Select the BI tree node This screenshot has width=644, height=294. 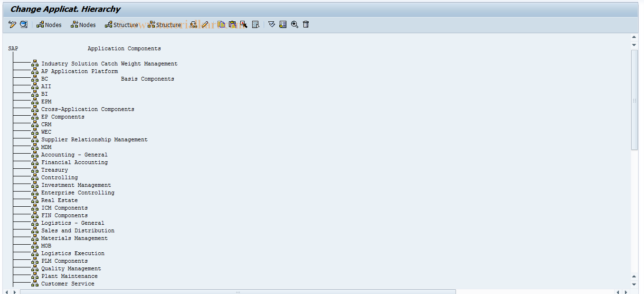pyautogui.click(x=45, y=94)
